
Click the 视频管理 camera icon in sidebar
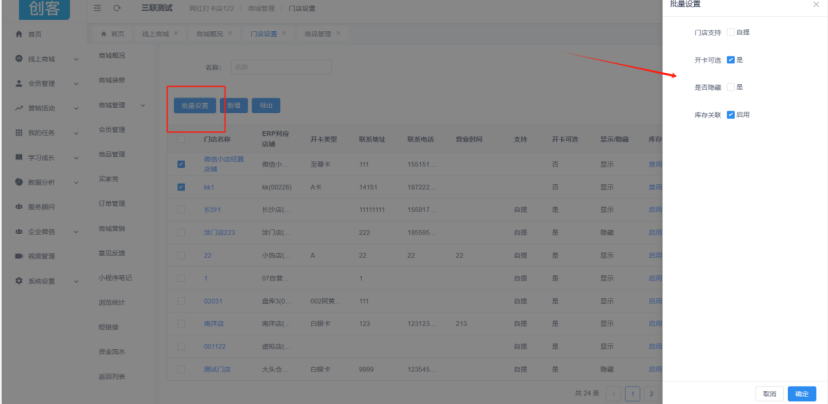click(19, 256)
